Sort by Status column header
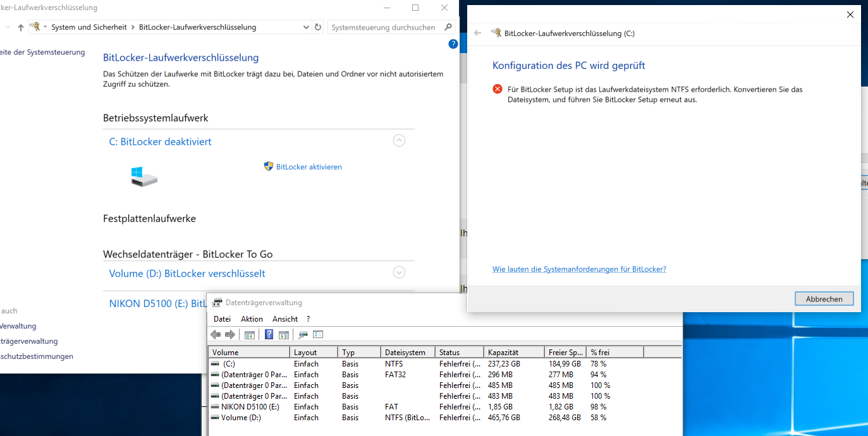Viewport: 868px width, 436px height. [460, 352]
